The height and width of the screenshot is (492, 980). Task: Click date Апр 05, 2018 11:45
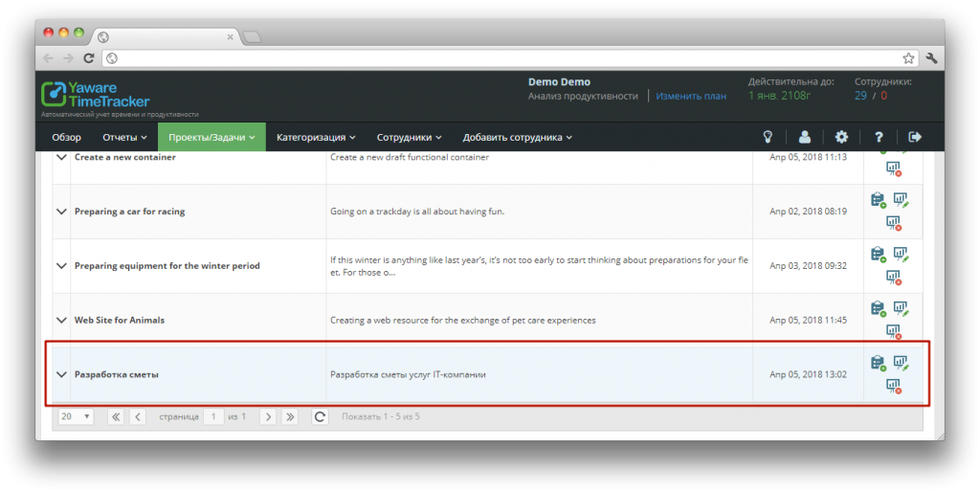808,320
